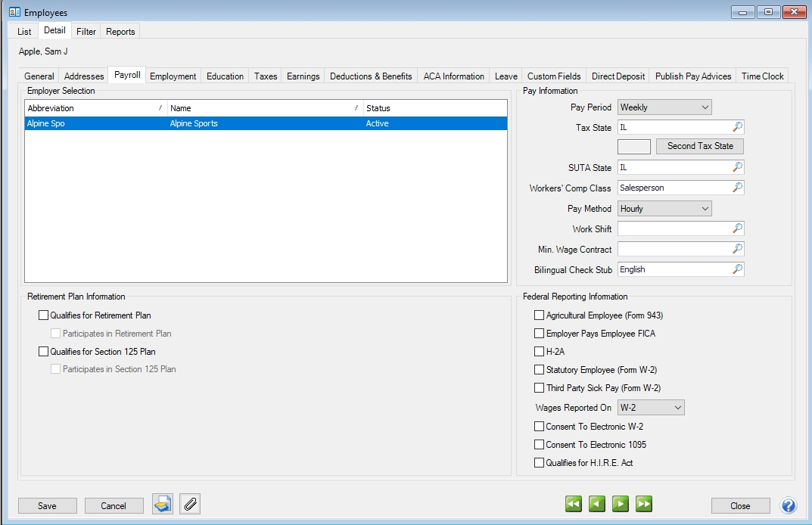Jump to first employee record arrow
812x525 pixels.
coord(574,504)
